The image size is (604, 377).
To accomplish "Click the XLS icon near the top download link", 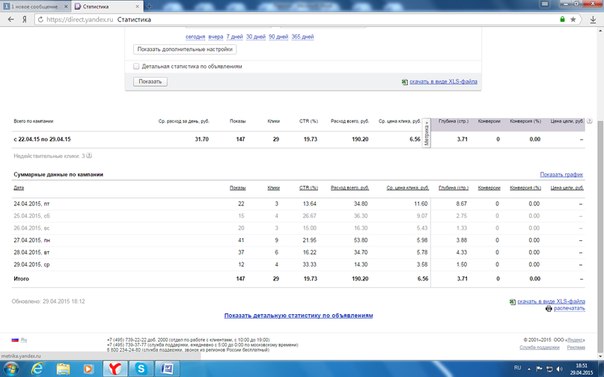I will pos(404,82).
